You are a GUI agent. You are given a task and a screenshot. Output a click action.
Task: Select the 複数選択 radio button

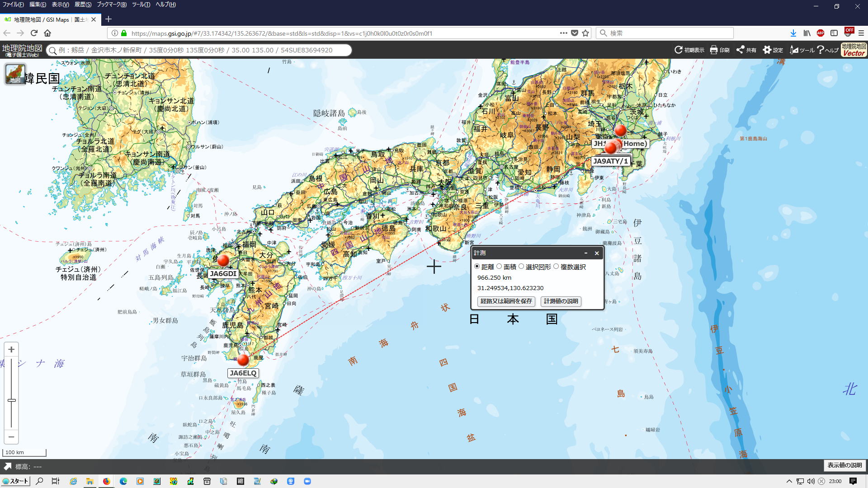pyautogui.click(x=556, y=267)
